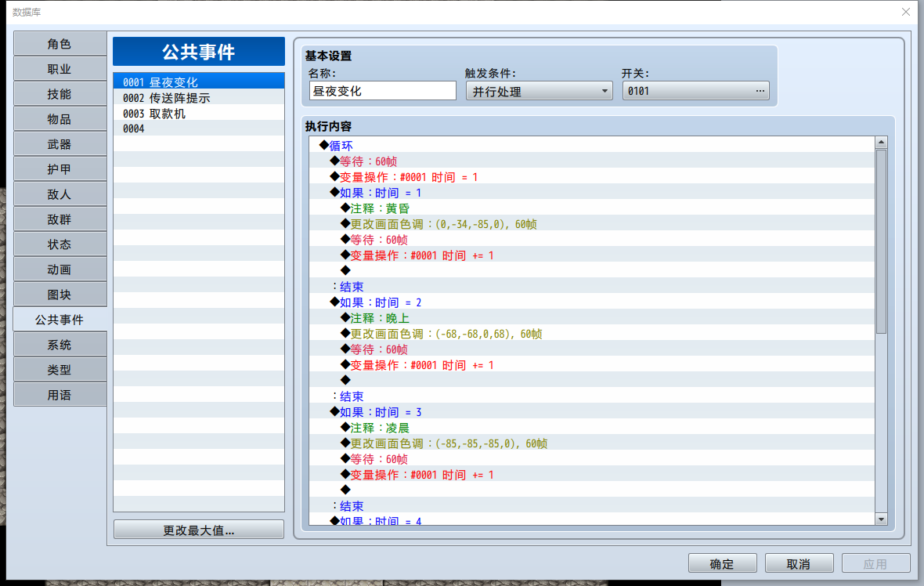Click the greyed-out 应用 button
Viewport: 924px width, 586px height.
(x=875, y=563)
